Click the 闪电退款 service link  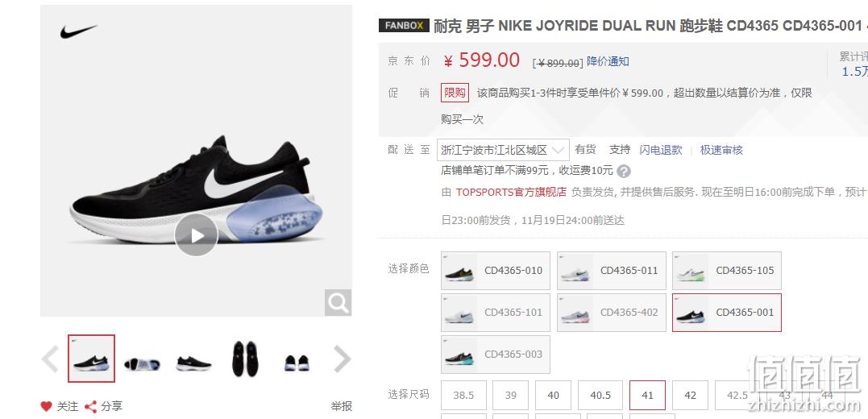661,150
